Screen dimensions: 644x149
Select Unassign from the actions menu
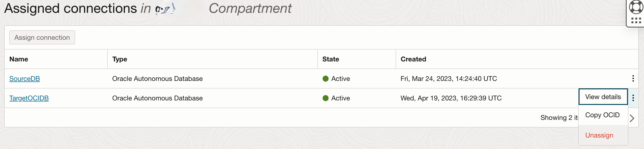[x=599, y=135]
